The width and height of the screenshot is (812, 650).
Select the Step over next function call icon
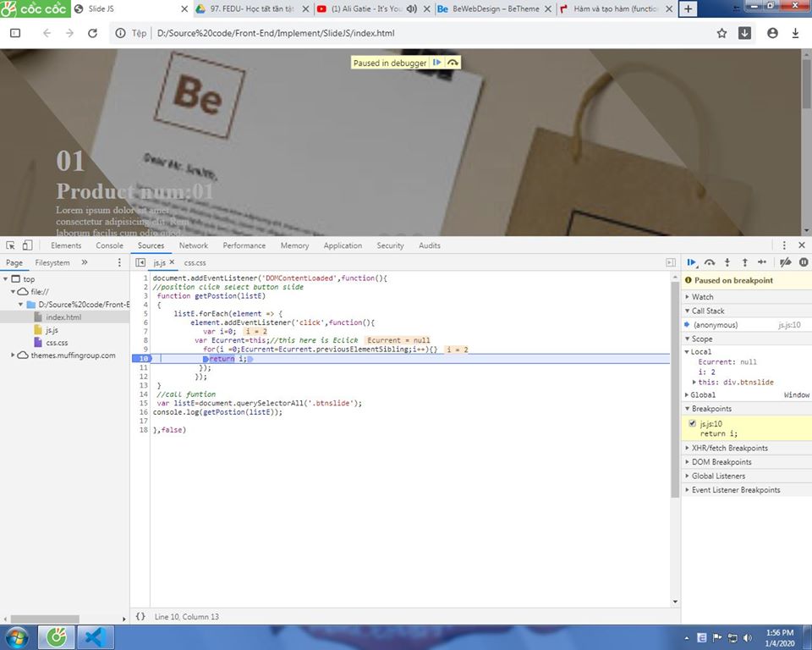[710, 262]
